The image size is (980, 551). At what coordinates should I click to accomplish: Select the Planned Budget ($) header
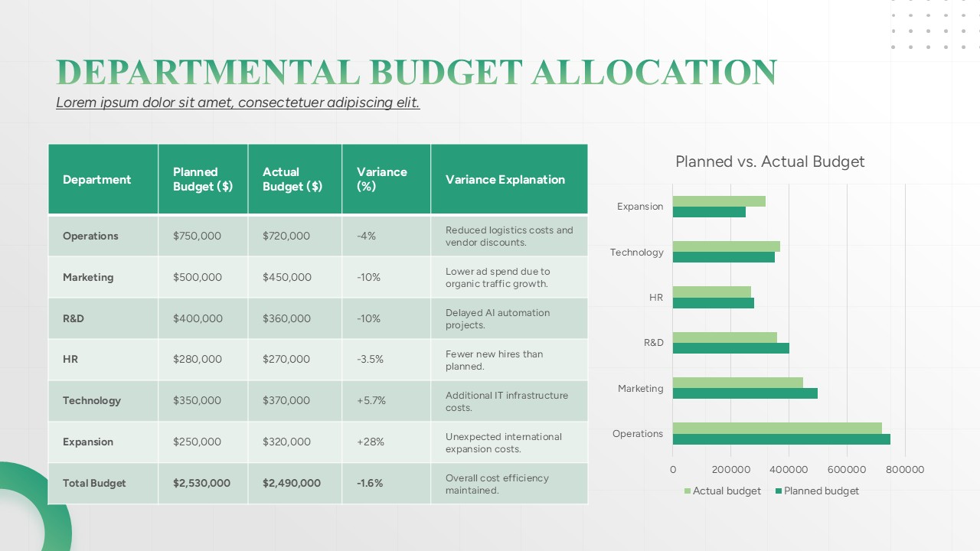coord(203,179)
